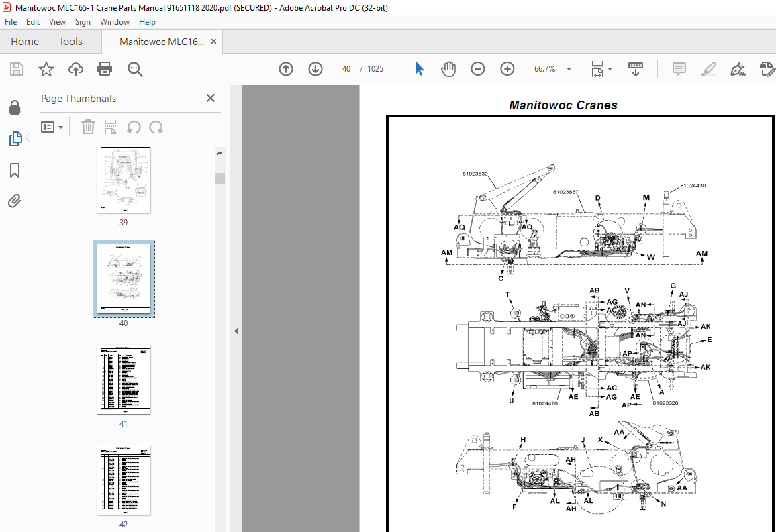The image size is (776, 532).
Task: Click thumbnail panel scroll up arrow
Action: [220, 153]
